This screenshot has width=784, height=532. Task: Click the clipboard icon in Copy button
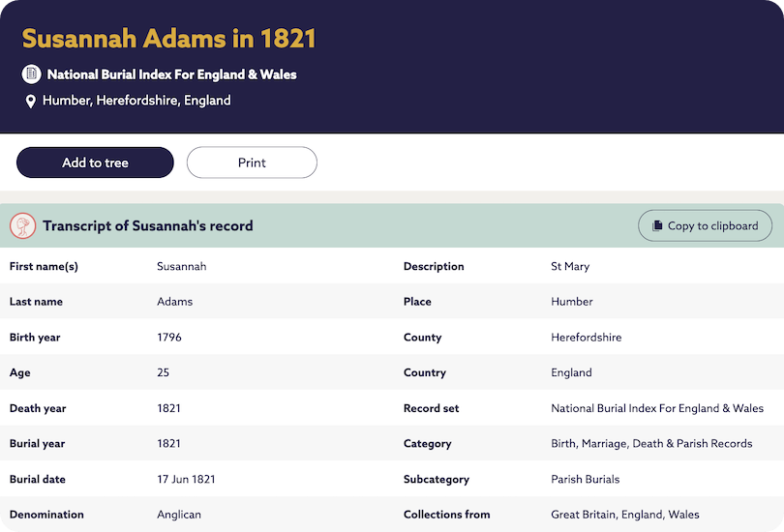point(657,226)
